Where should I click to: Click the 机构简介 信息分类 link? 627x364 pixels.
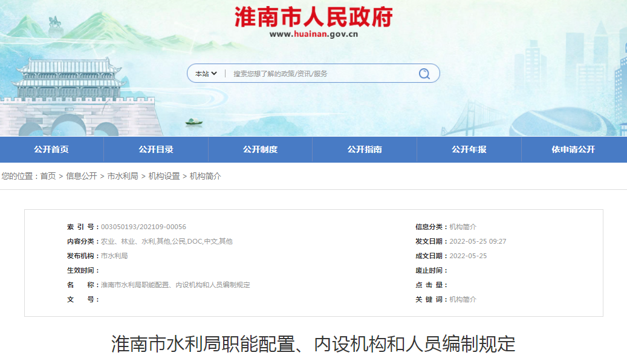[x=463, y=226]
